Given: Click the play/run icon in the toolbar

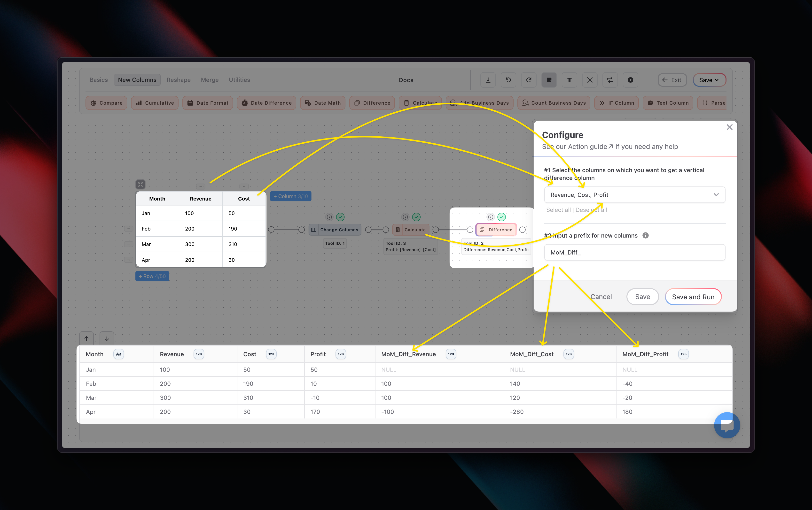Looking at the screenshot, I should tap(630, 80).
